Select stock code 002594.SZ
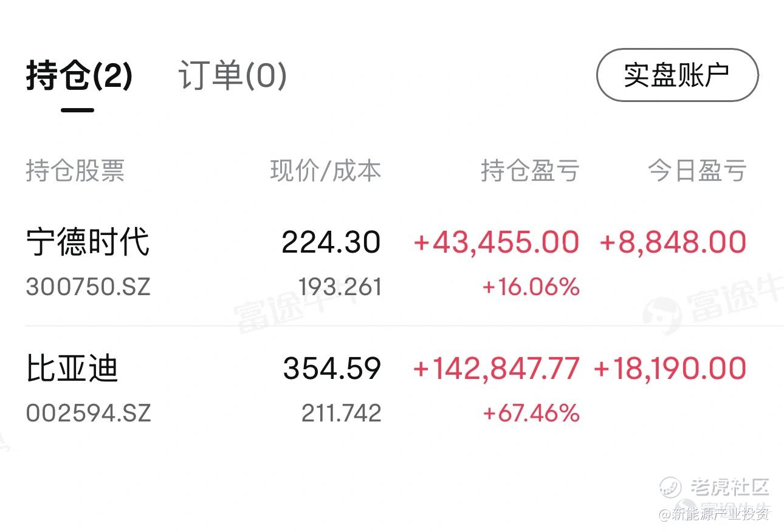 click(88, 414)
